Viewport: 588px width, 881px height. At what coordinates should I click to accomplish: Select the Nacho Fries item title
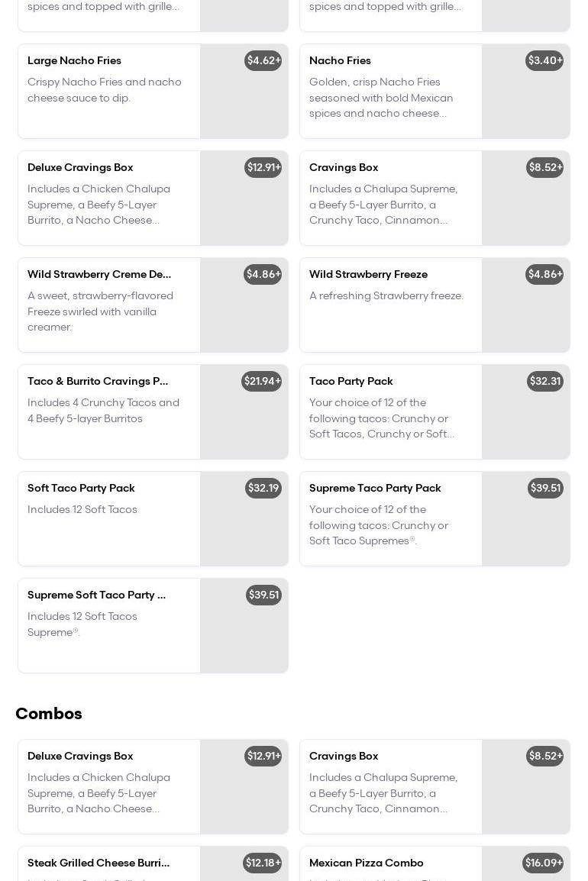tap(340, 60)
